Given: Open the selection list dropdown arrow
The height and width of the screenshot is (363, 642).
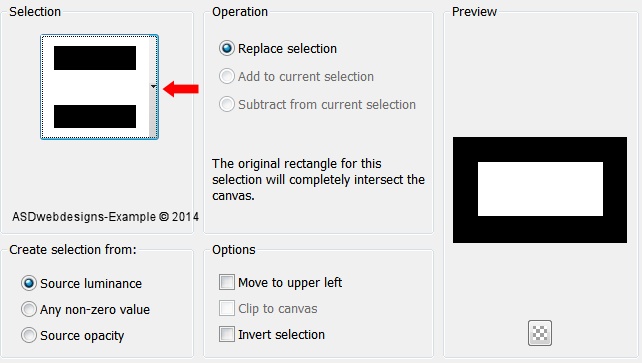Looking at the screenshot, I should click(x=154, y=86).
